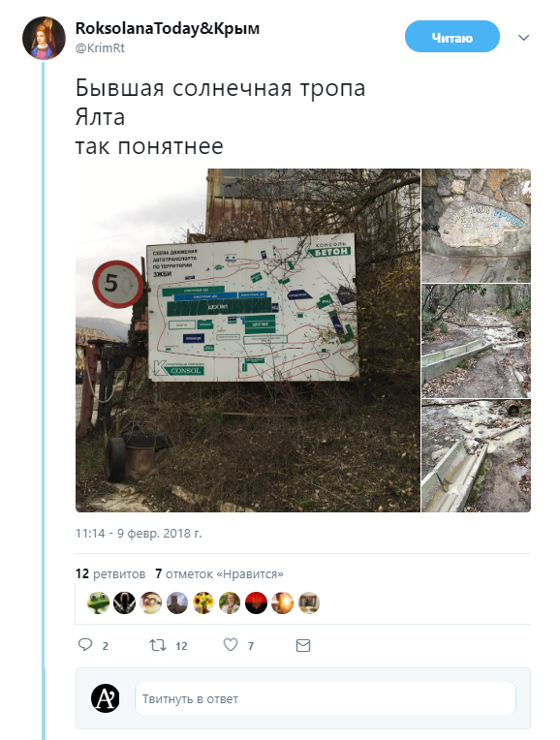Send tweet via envelope message icon
Viewport: 560px width, 740px height.
[x=303, y=645]
